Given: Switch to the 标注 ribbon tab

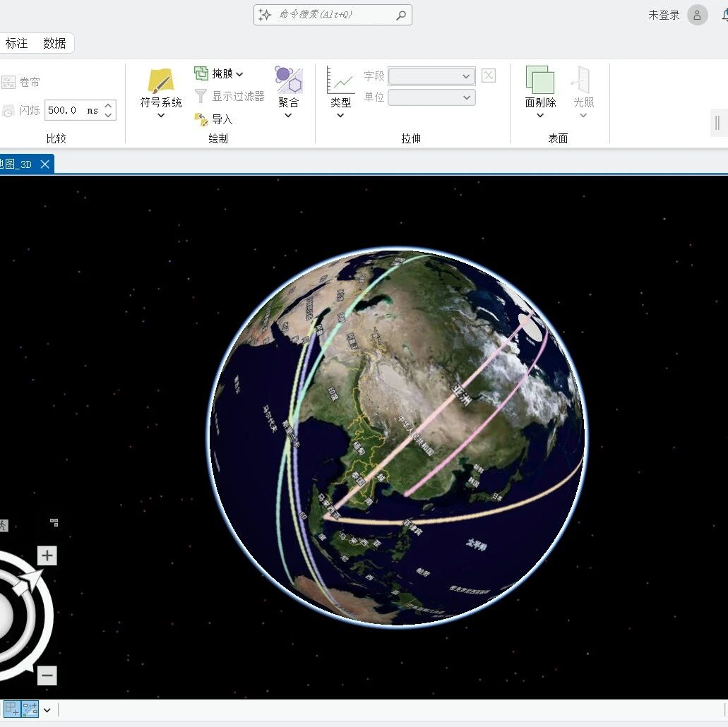Looking at the screenshot, I should (x=16, y=43).
